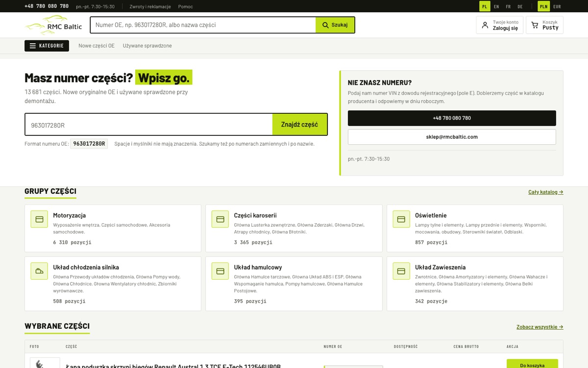Click '395 pozycji' count text
The width and height of the screenshot is (588, 368).
[250, 301]
